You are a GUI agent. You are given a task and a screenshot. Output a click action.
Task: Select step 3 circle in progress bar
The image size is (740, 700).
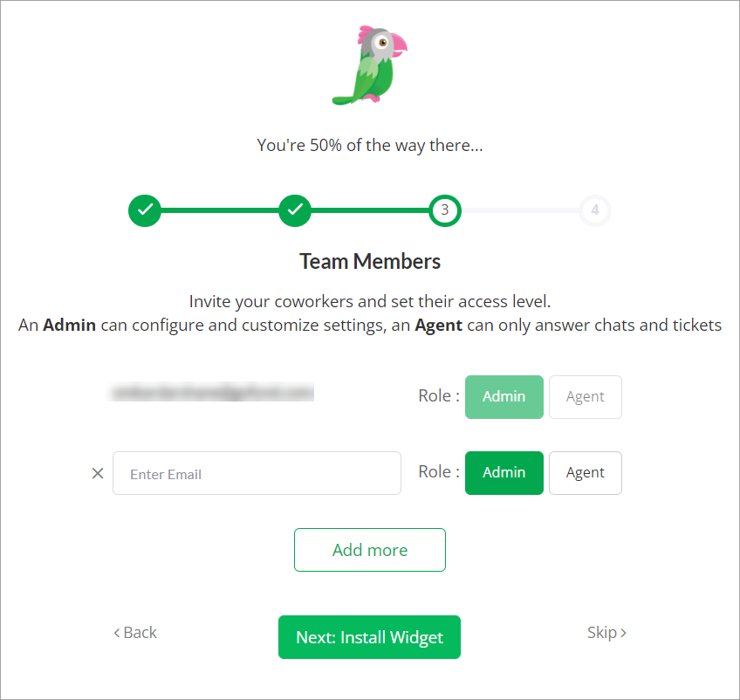[444, 210]
